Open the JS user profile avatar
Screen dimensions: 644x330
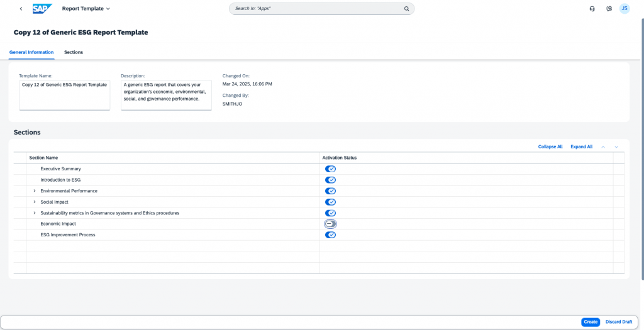tap(625, 9)
